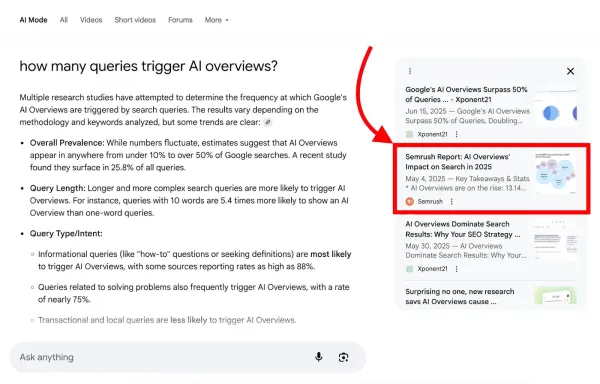Click the 'Semrush' source name label
This screenshot has width=600, height=384.
[x=430, y=202]
